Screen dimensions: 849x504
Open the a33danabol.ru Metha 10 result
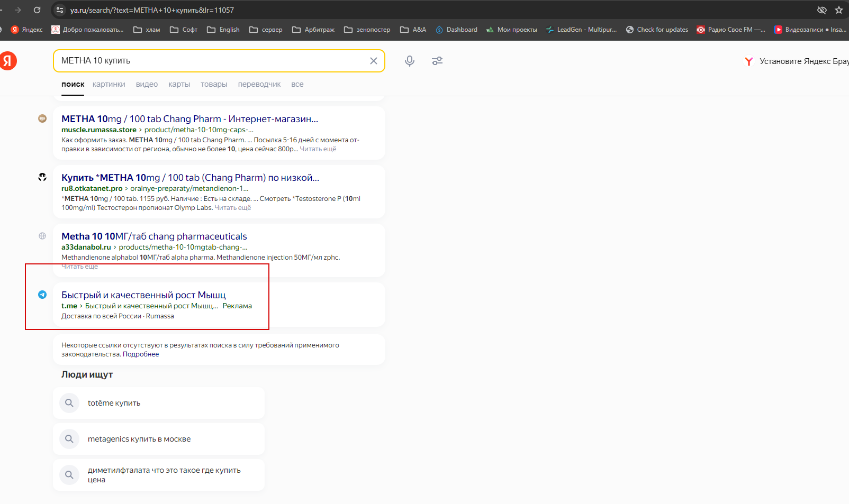(154, 236)
